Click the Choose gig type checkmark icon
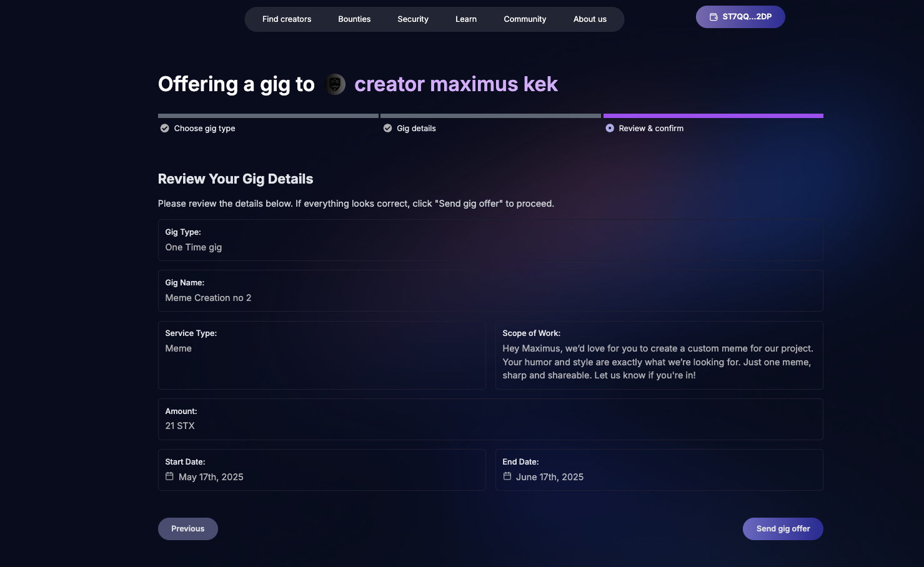924x567 pixels. click(x=165, y=129)
